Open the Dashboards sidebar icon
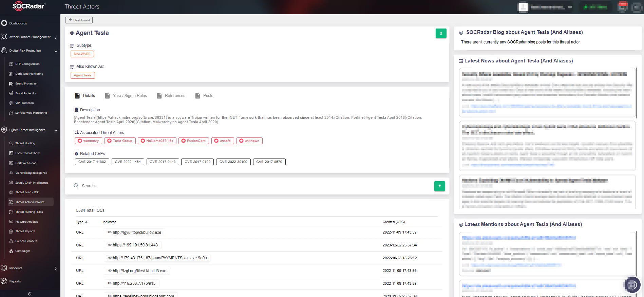644x297 pixels. (x=4, y=23)
